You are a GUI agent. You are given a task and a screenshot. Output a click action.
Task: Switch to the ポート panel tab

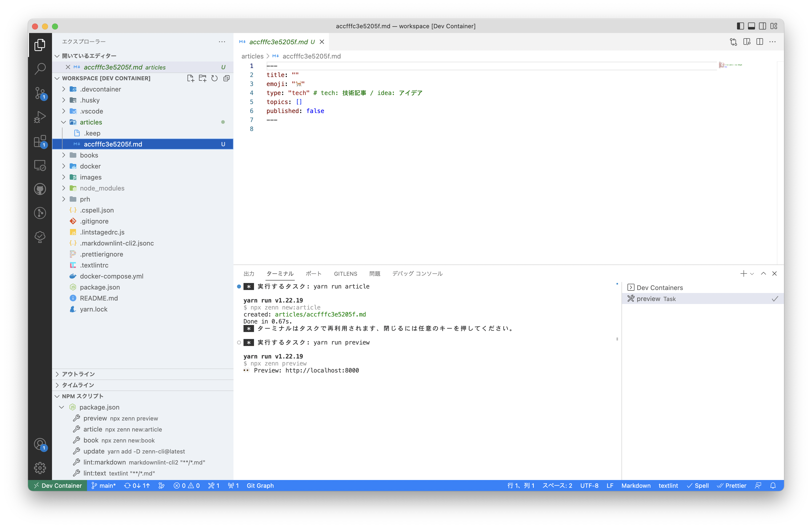click(x=313, y=273)
